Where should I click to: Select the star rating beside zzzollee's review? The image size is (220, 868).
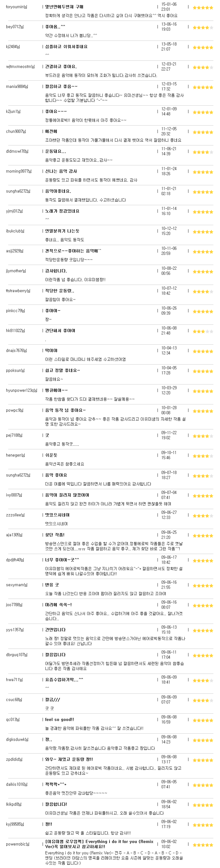click(203, 515)
